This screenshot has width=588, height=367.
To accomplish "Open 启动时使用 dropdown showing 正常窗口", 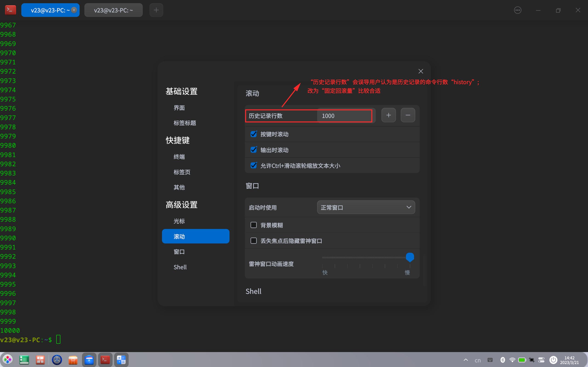I will pyautogui.click(x=366, y=207).
